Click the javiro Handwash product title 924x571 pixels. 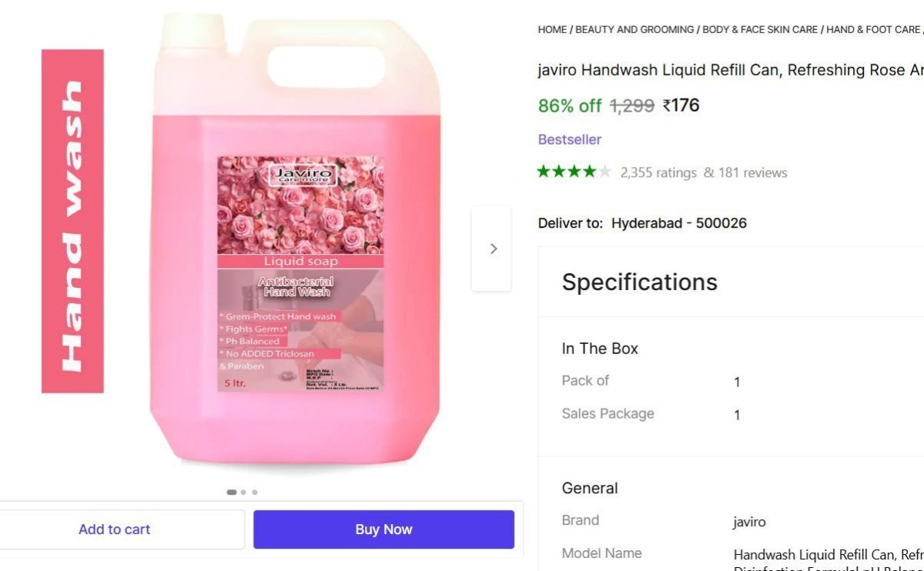coord(730,70)
